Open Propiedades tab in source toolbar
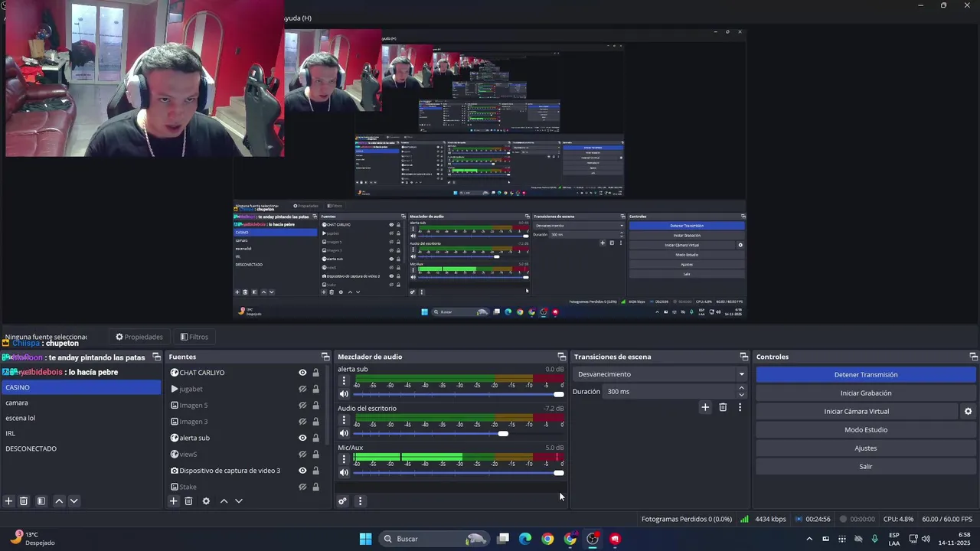This screenshot has width=980, height=551. (x=139, y=337)
